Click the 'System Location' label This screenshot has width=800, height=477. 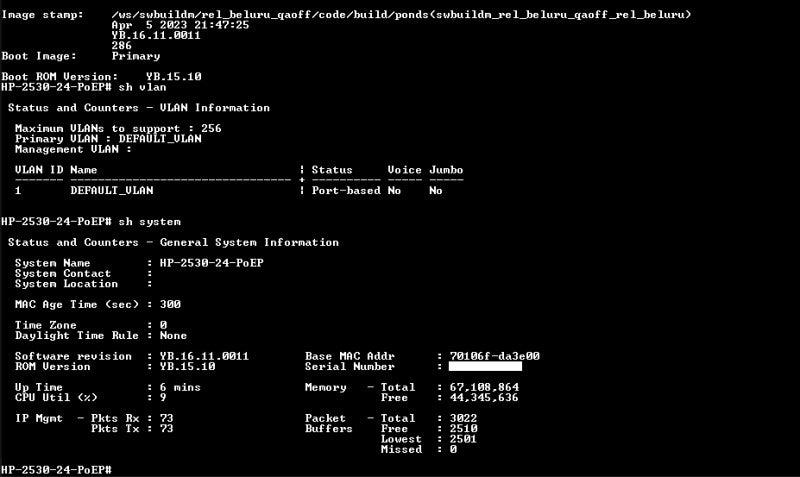tap(66, 284)
